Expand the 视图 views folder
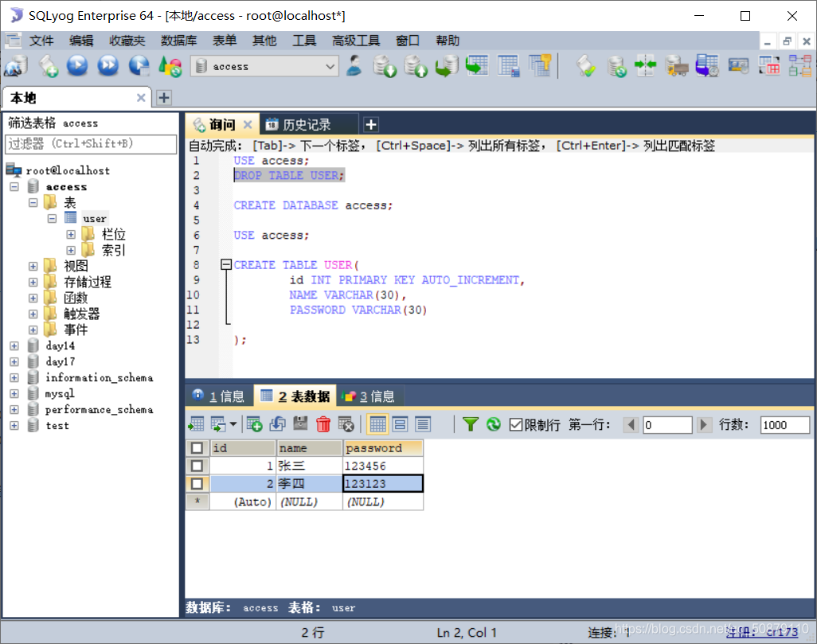The image size is (817, 644). [33, 266]
